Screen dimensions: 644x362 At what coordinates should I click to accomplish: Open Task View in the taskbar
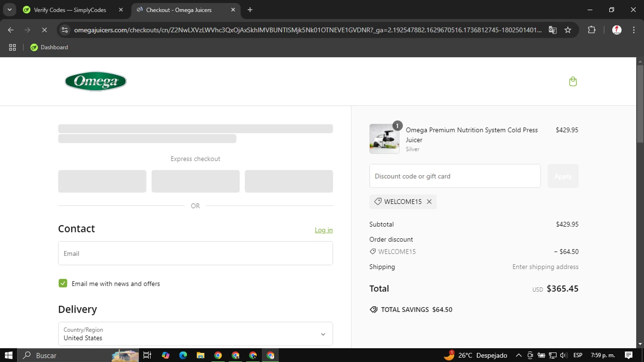[147, 355]
